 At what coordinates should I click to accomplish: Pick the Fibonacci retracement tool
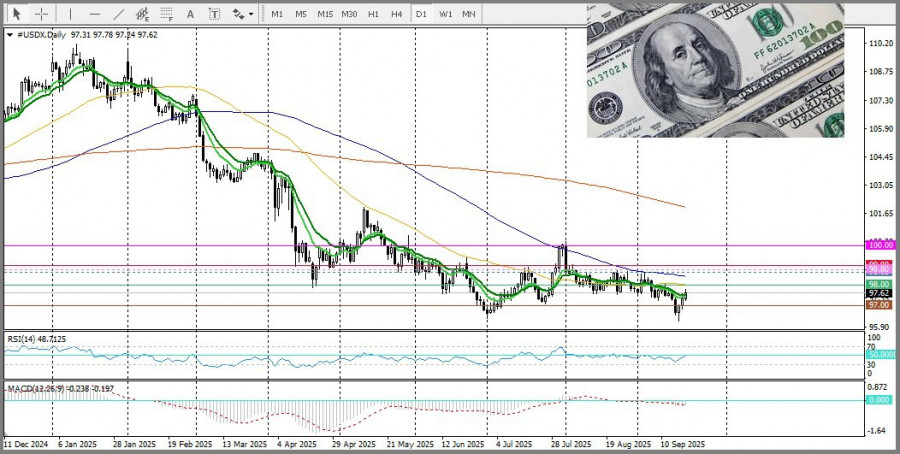[x=167, y=14]
